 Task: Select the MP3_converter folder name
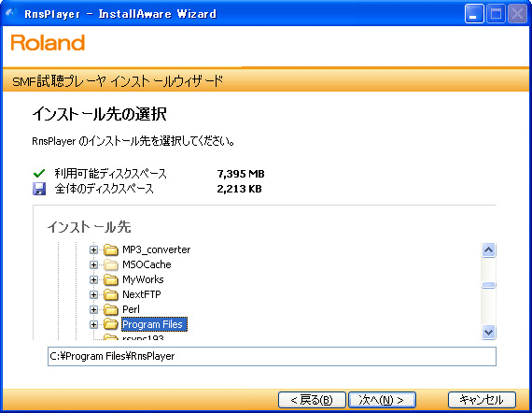(157, 250)
